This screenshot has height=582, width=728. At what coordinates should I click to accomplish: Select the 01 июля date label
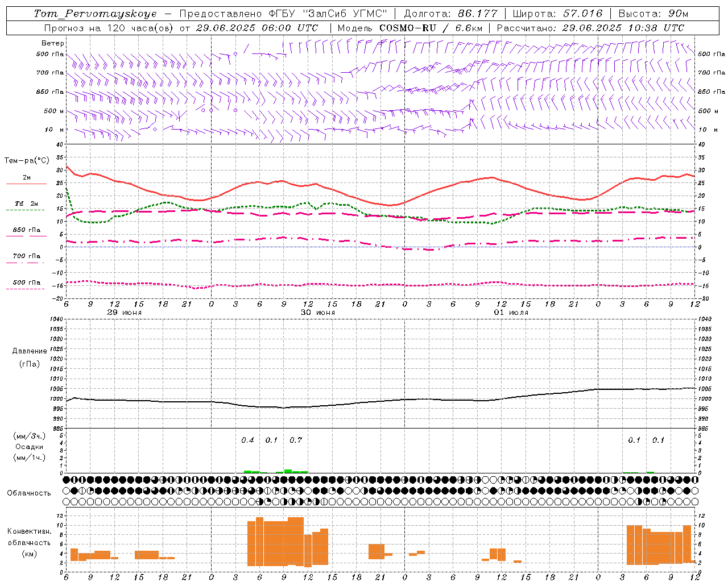511,313
